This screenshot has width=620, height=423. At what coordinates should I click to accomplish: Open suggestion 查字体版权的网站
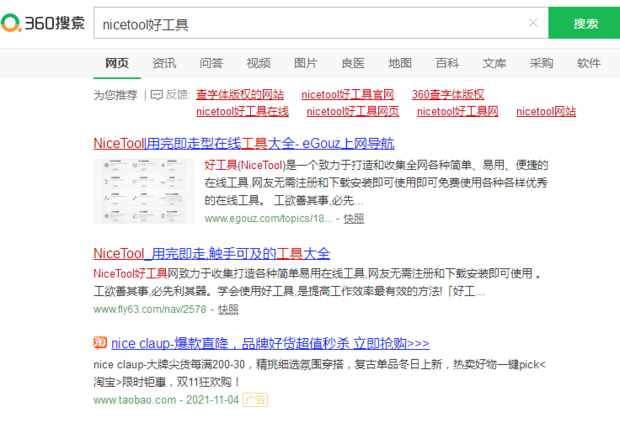pos(240,94)
